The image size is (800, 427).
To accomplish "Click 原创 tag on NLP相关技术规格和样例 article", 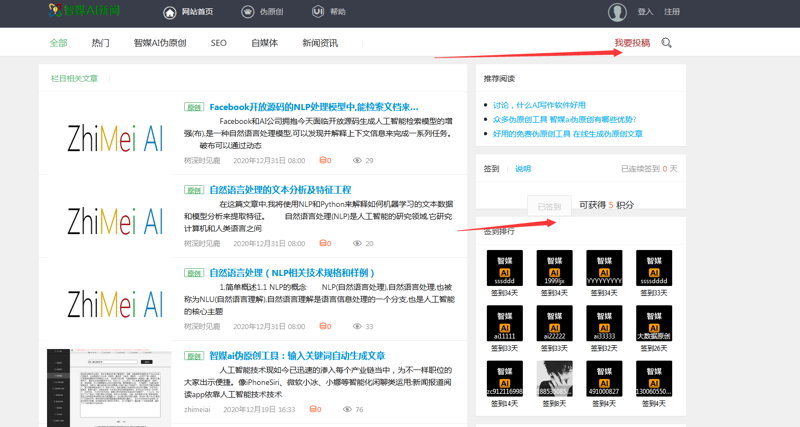I will pyautogui.click(x=194, y=273).
